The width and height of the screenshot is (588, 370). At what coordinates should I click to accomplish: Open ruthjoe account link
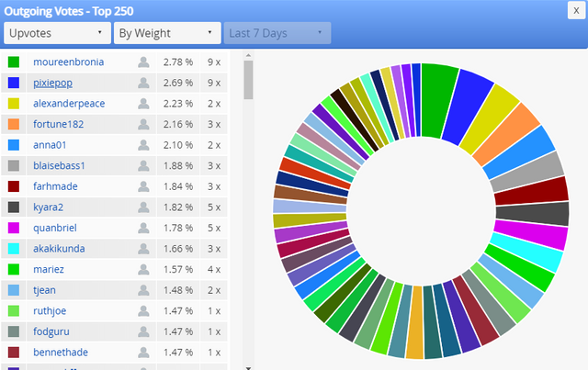click(x=50, y=310)
